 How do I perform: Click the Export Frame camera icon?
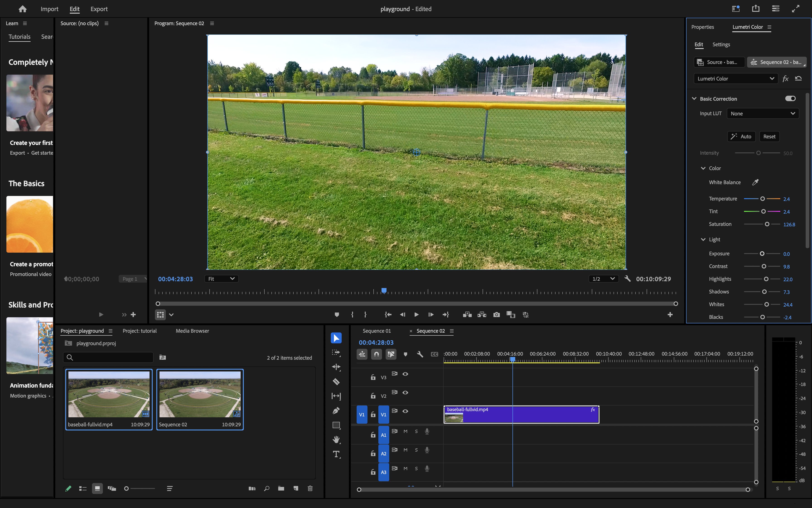[x=496, y=315]
